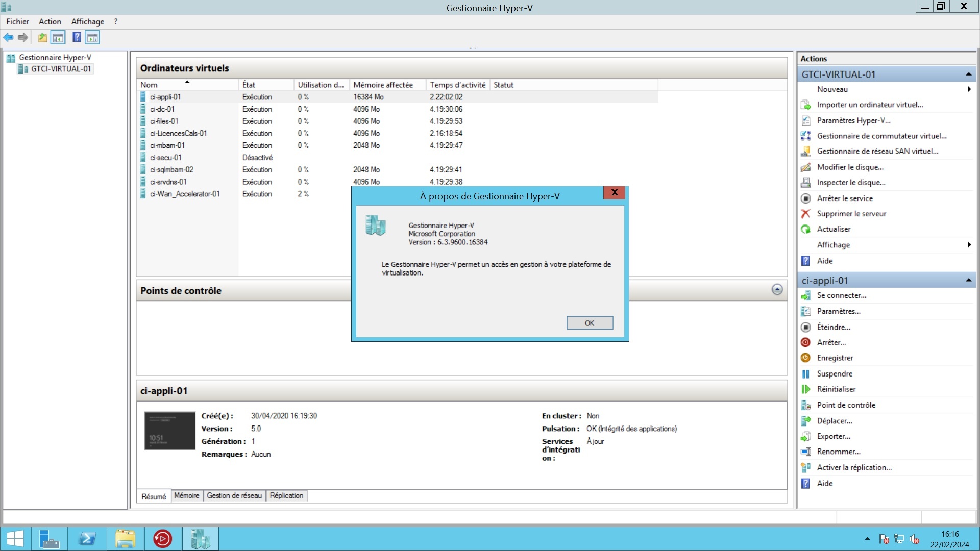Click the up-one-level folder toolbar icon
Image resolution: width=980 pixels, height=551 pixels.
coord(42,37)
